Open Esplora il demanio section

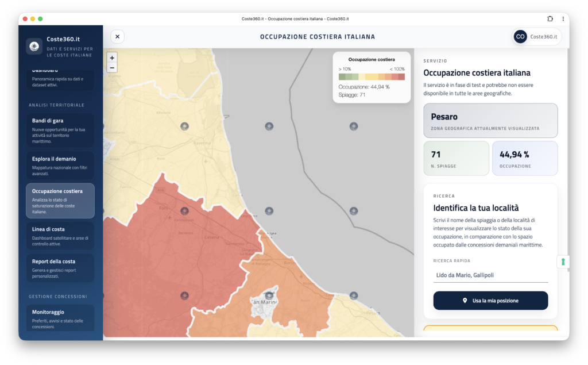[x=60, y=166]
